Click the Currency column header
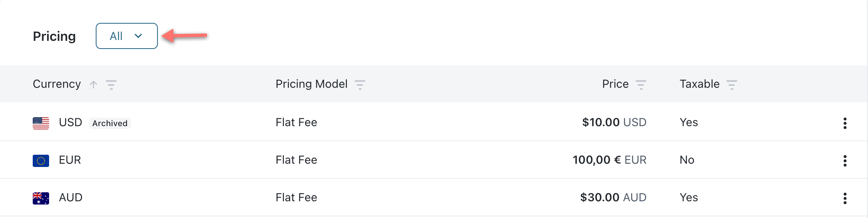This screenshot has height=218, width=868. (57, 84)
